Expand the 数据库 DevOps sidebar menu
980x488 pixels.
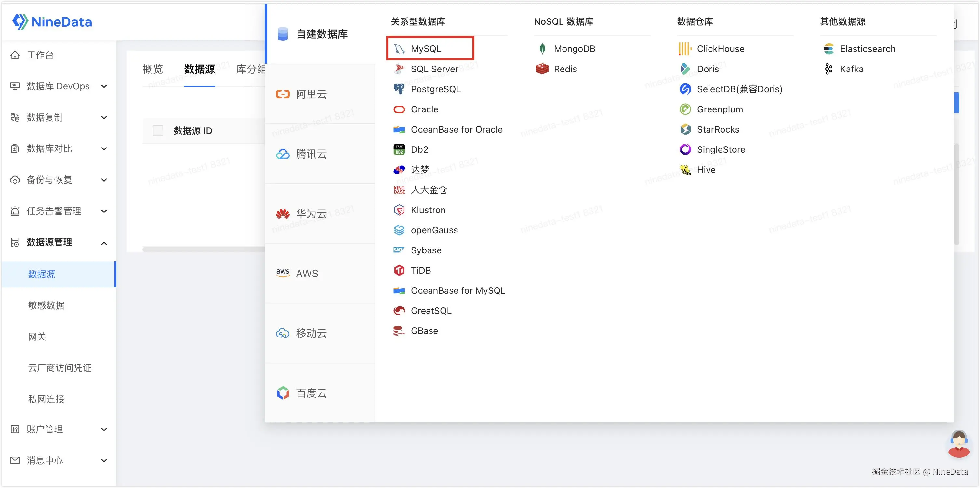(58, 86)
